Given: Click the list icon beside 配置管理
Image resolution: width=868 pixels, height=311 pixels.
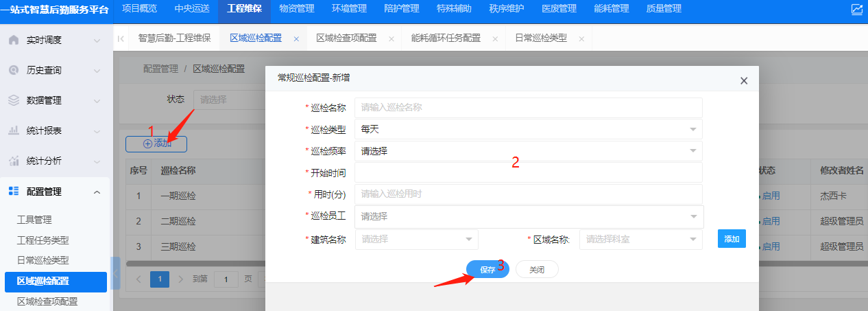Looking at the screenshot, I should [x=14, y=192].
